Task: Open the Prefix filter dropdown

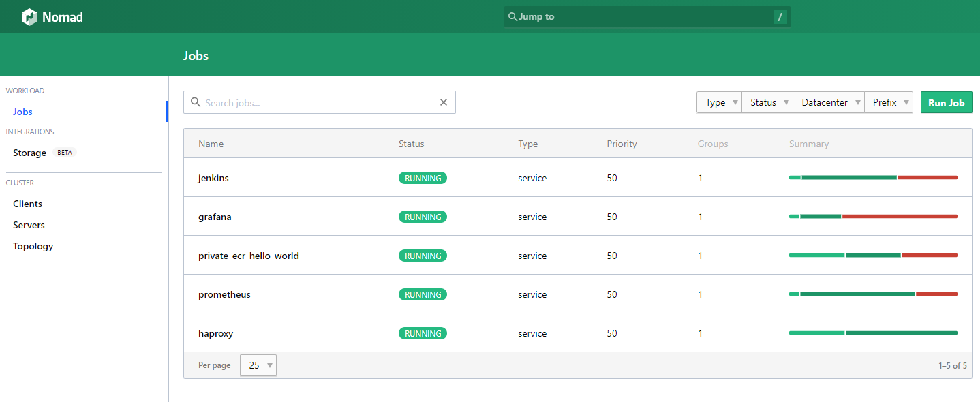Action: [889, 102]
